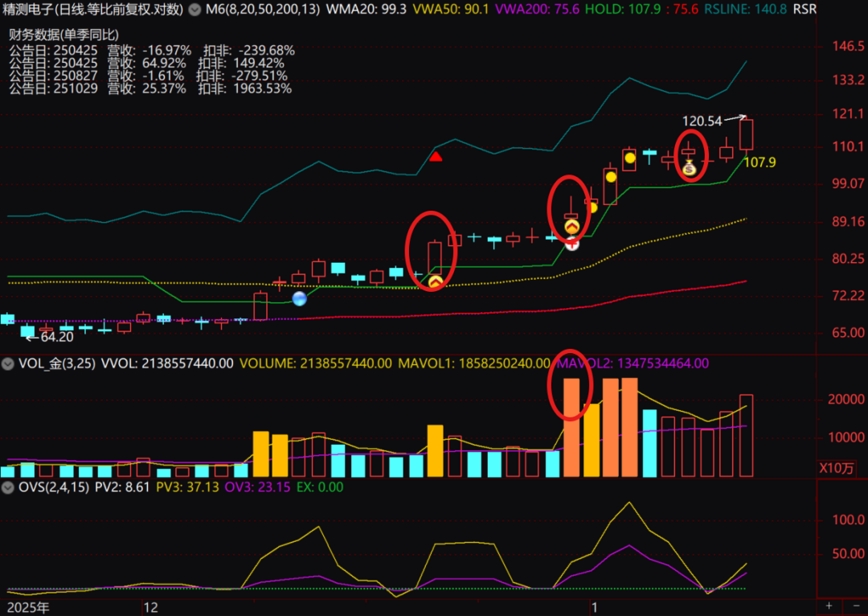Image resolution: width=868 pixels, height=616 pixels.
Task: Click the EX: 0.00 readout
Action: (x=320, y=487)
